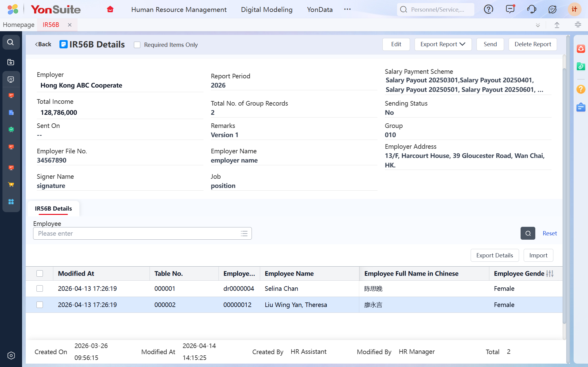The height and width of the screenshot is (367, 588).
Task: Run the employee search with magnifier button
Action: 528,233
